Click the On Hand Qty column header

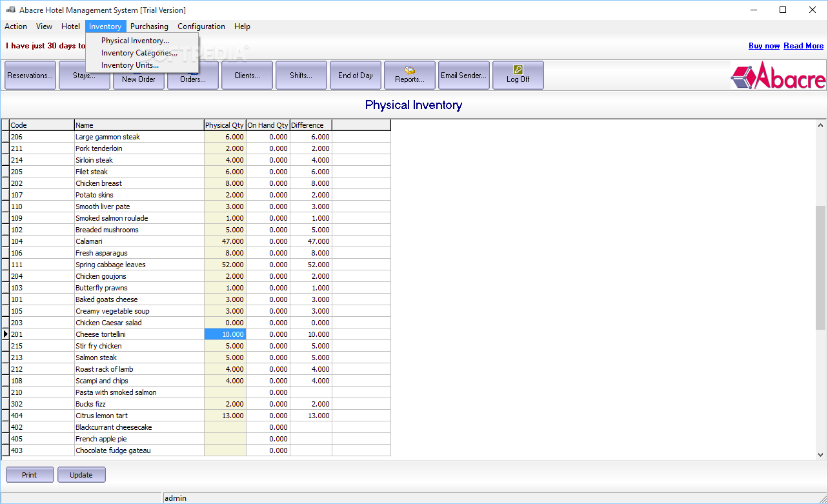(x=268, y=125)
